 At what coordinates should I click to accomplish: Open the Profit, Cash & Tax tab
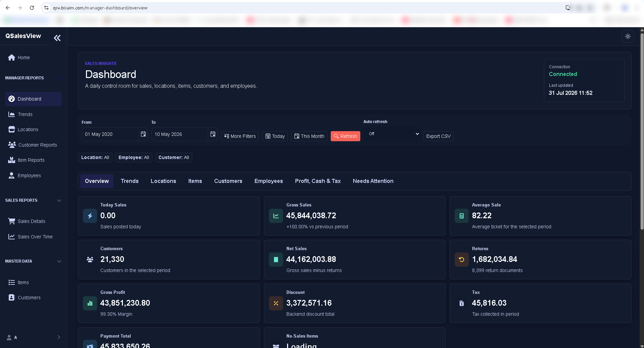(x=318, y=181)
